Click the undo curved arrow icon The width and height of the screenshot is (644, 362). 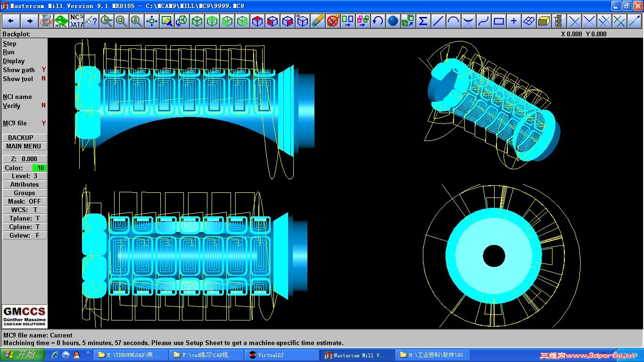pyautogui.click(x=378, y=21)
